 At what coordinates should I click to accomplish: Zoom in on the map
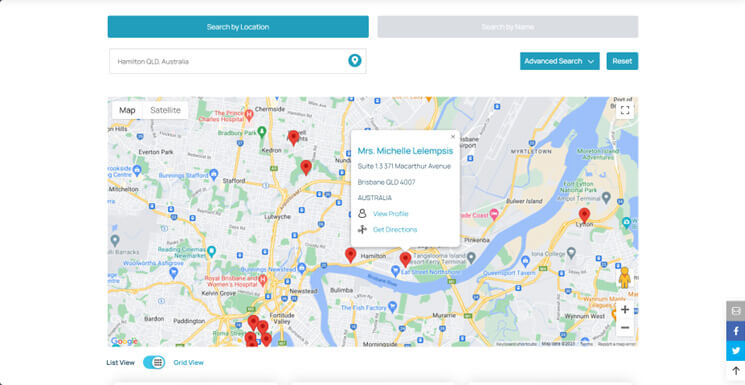click(625, 310)
